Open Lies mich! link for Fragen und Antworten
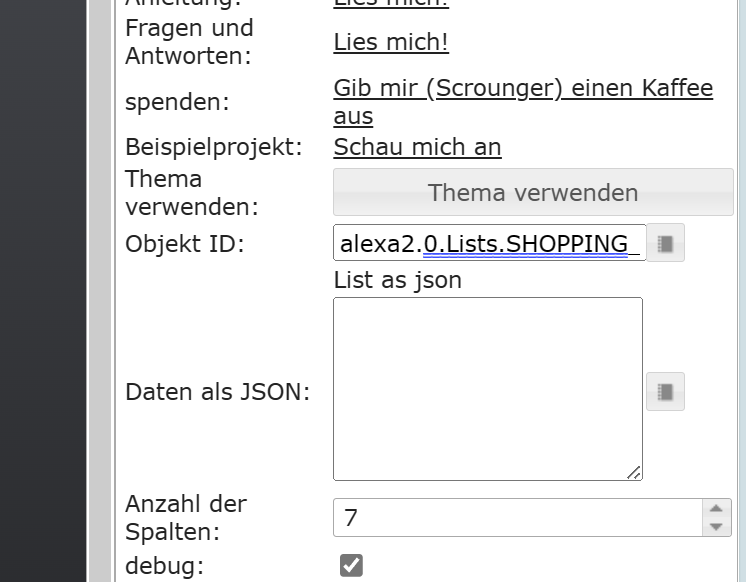Viewport: 746px width, 582px height. (391, 42)
